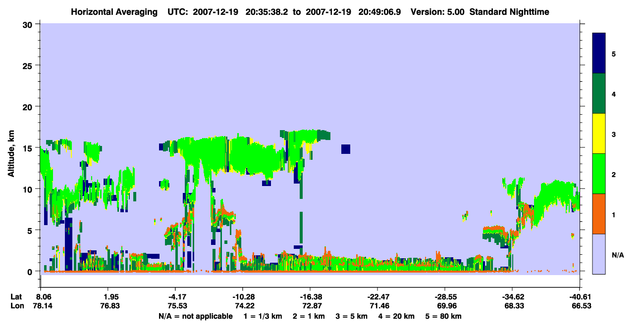Click the longitude value 74.22

[245, 306]
